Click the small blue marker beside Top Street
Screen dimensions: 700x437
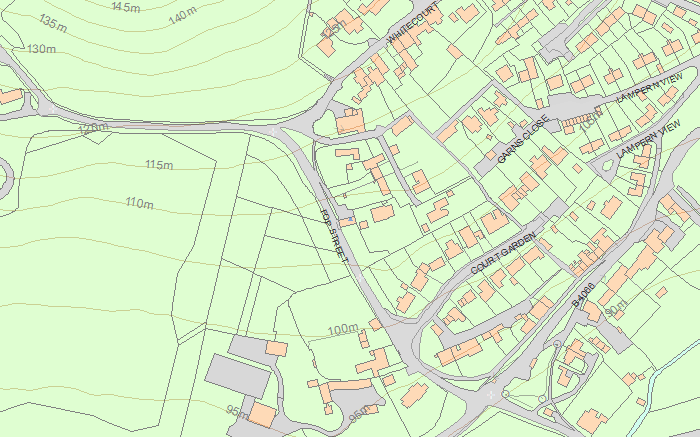pos(351,219)
